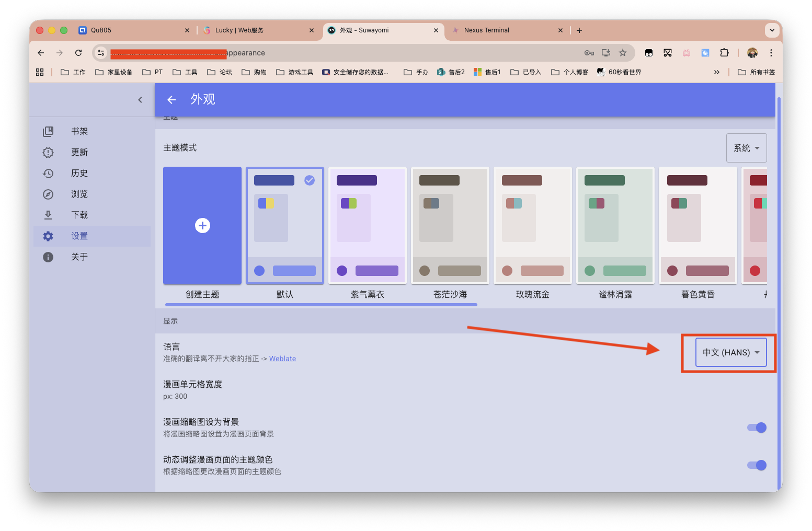This screenshot has height=531, width=812.
Task: Click the 漫画单元格宽度 setting
Action: pyautogui.click(x=192, y=384)
